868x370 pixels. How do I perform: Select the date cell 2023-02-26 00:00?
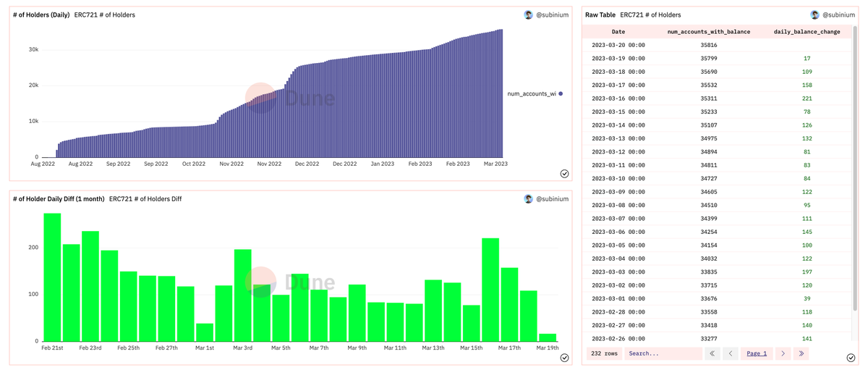(618, 339)
